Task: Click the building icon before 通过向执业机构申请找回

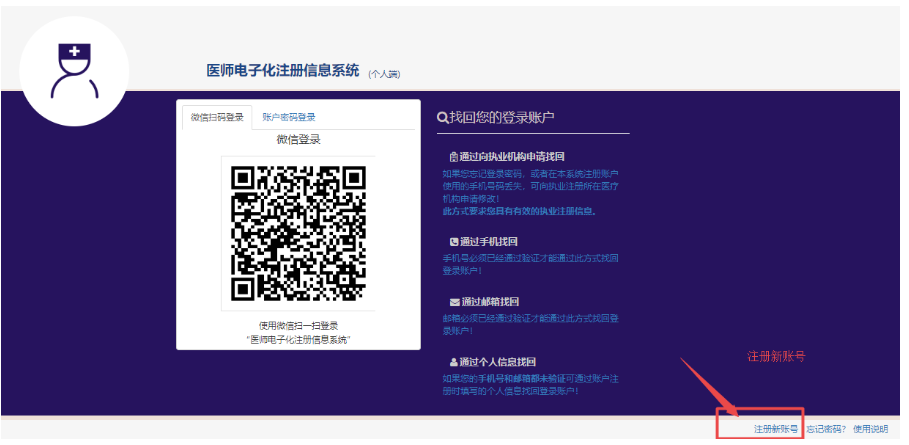Action: [454, 157]
